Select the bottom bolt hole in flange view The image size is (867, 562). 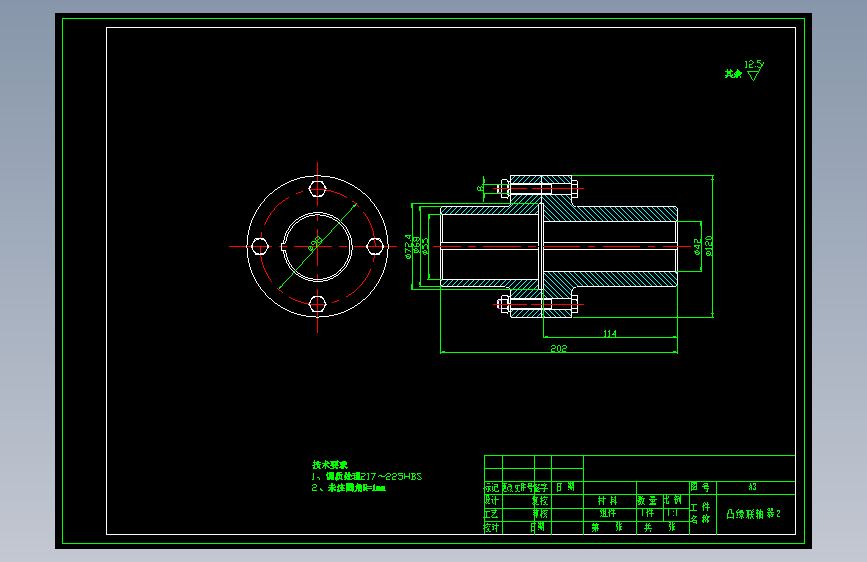pos(317,304)
